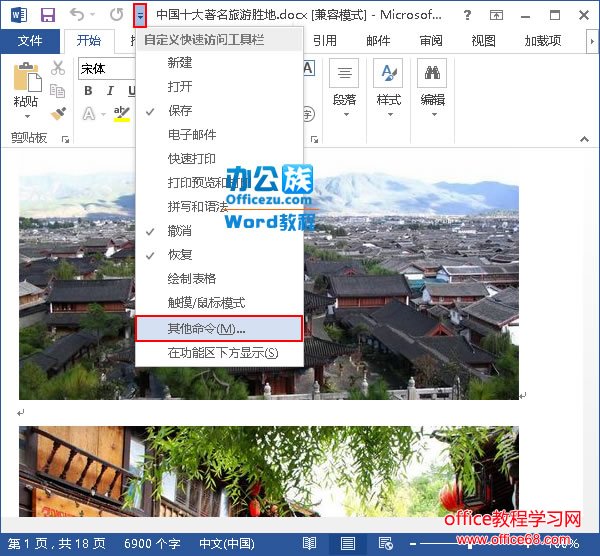Viewport: 600px width, 556px height.
Task: Click the Enclose Characters 字 icon
Action: [309, 114]
